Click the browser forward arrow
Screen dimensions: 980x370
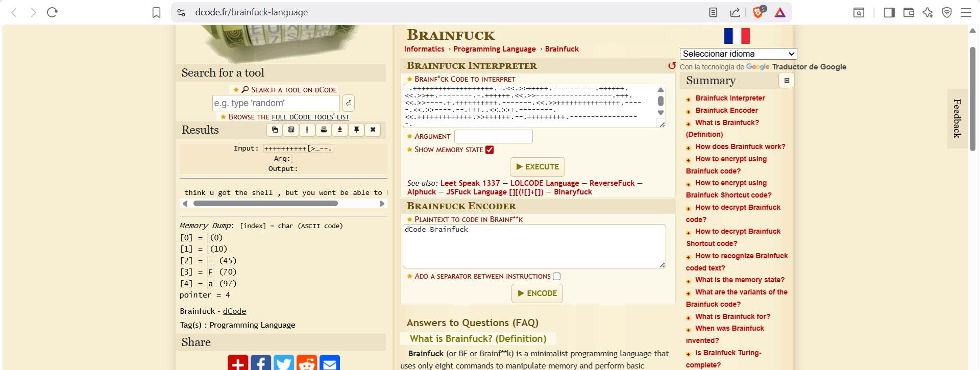pos(33,12)
